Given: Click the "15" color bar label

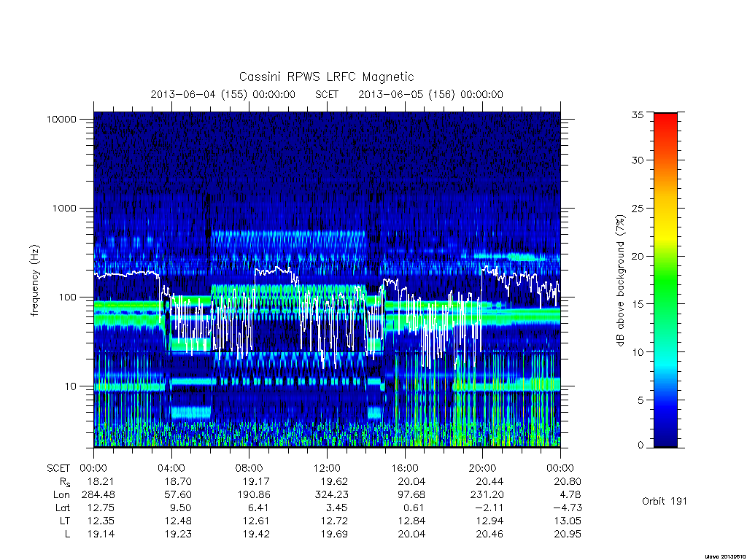Looking at the screenshot, I should 637,304.
